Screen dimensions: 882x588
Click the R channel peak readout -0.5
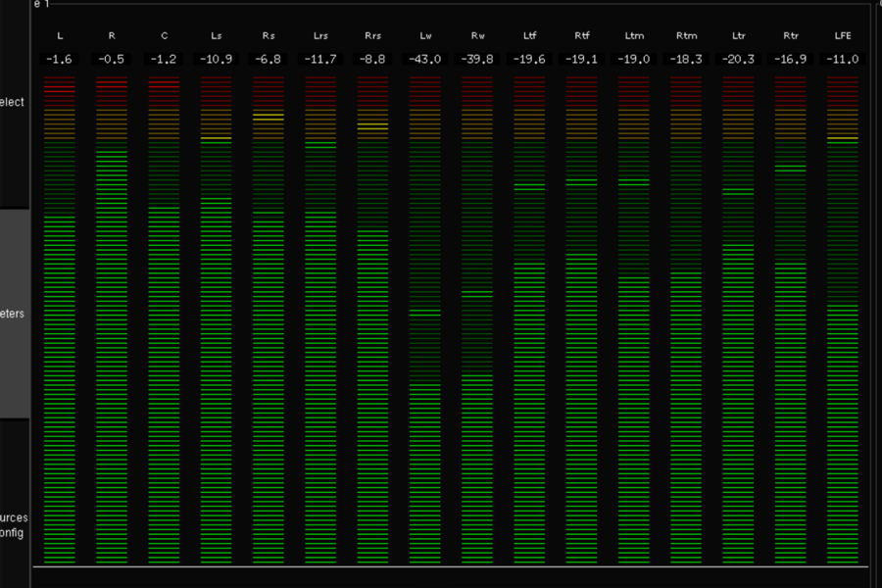pos(112,60)
